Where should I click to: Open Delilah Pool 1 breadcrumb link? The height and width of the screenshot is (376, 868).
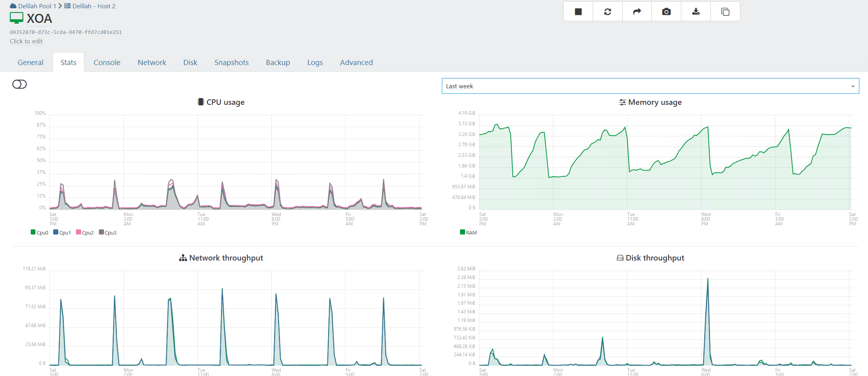tap(37, 6)
